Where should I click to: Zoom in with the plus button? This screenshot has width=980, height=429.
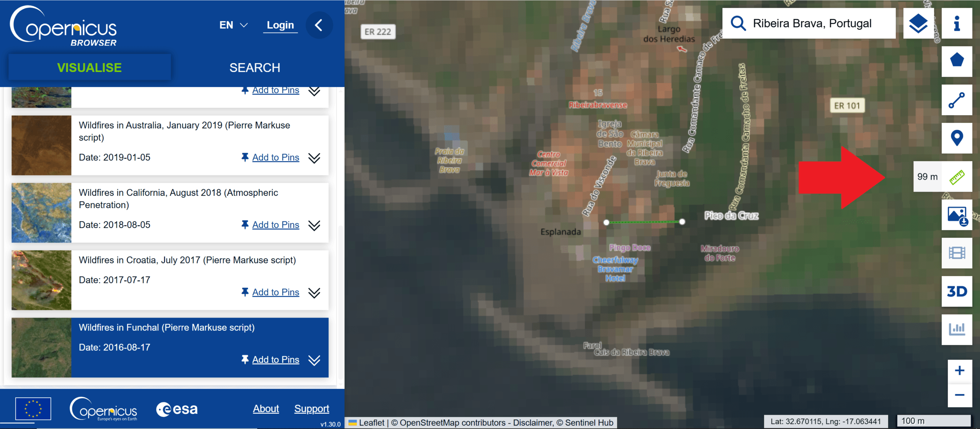[x=959, y=370]
